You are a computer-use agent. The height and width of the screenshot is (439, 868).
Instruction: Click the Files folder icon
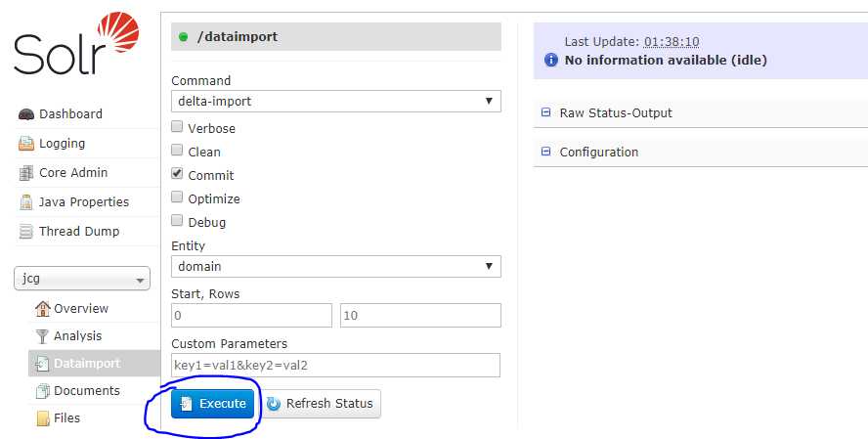click(x=43, y=418)
